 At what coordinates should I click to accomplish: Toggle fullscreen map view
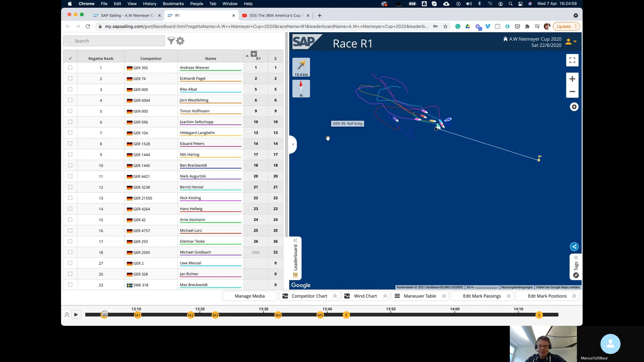(x=572, y=60)
